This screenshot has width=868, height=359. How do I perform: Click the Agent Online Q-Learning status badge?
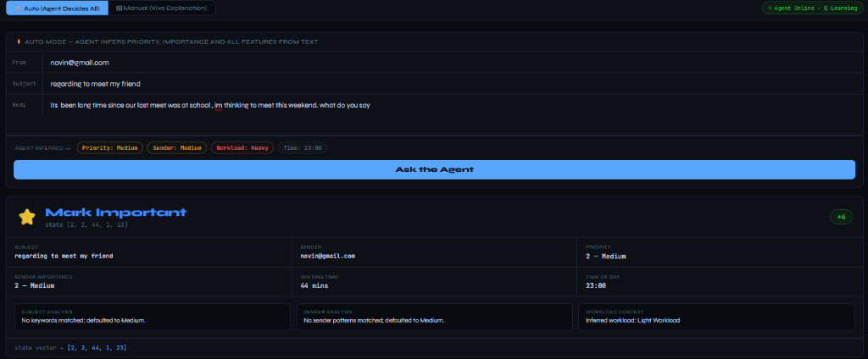pyautogui.click(x=811, y=8)
